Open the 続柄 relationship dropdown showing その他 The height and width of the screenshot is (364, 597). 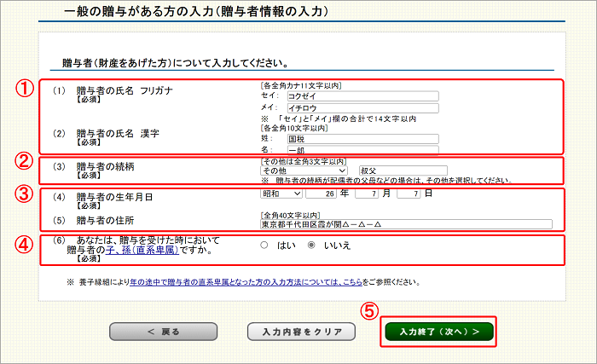304,170
